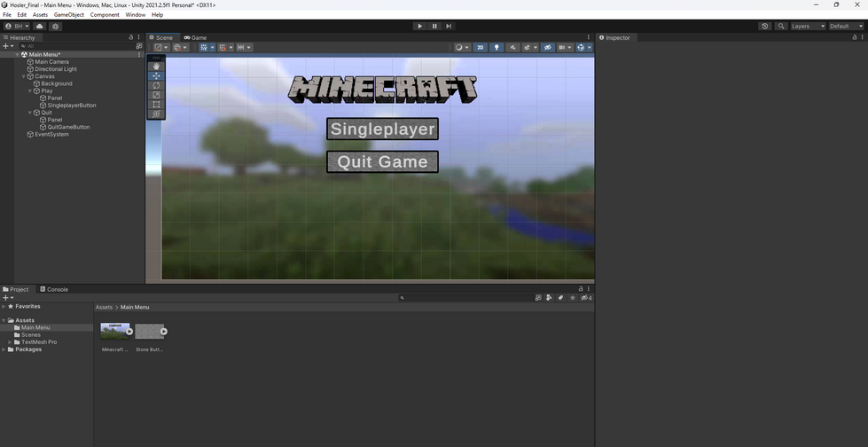Open search in Project window picker icon
Viewport: 868px width, 447px height.
538,298
